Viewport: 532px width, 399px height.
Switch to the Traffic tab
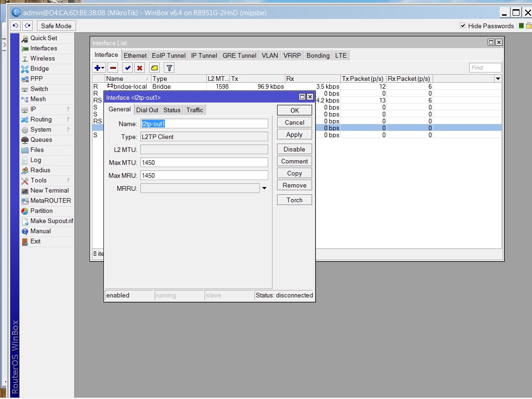[195, 110]
